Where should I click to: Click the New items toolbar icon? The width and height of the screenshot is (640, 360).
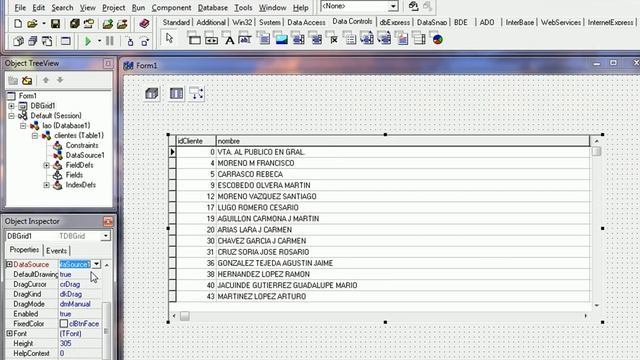18,24
